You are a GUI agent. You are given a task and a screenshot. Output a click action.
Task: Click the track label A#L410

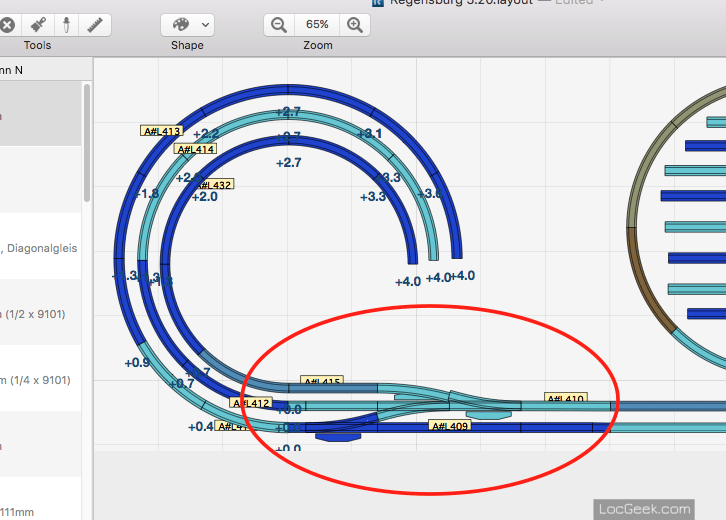coord(565,398)
